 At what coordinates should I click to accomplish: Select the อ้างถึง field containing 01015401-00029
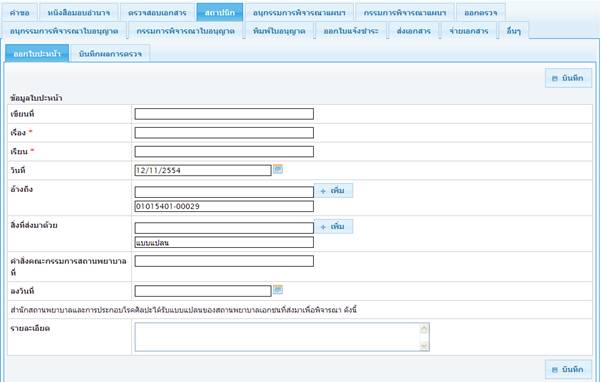[x=224, y=206]
